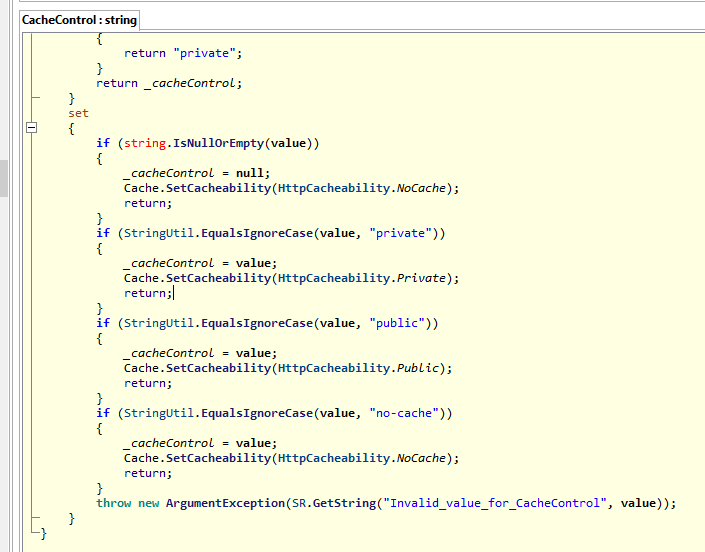705x552 pixels.
Task: Open the Public enum member reference
Action: point(417,368)
